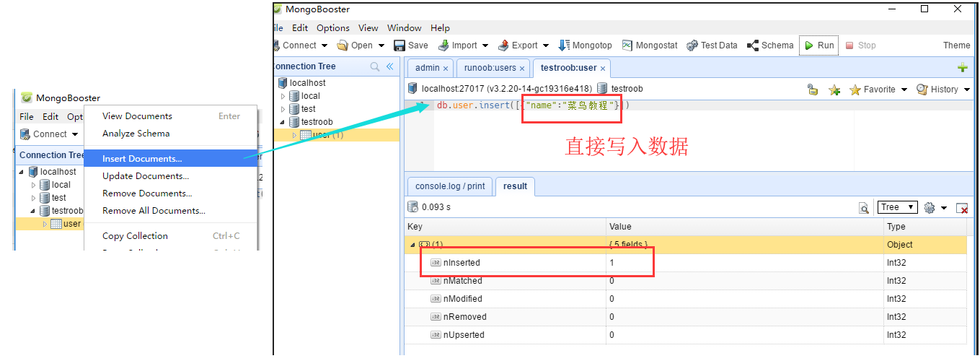Click the timing icon beside 0.093 s
The height and width of the screenshot is (361, 980).
pyautogui.click(x=412, y=207)
